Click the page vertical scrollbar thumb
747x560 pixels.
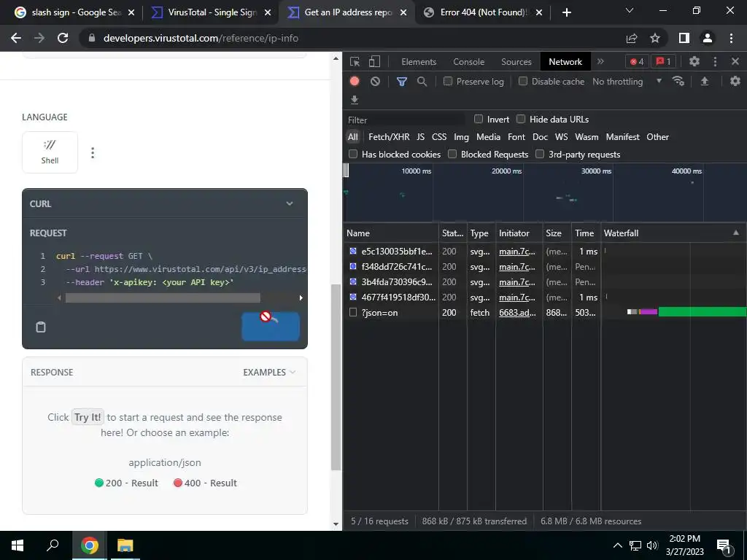click(336, 378)
